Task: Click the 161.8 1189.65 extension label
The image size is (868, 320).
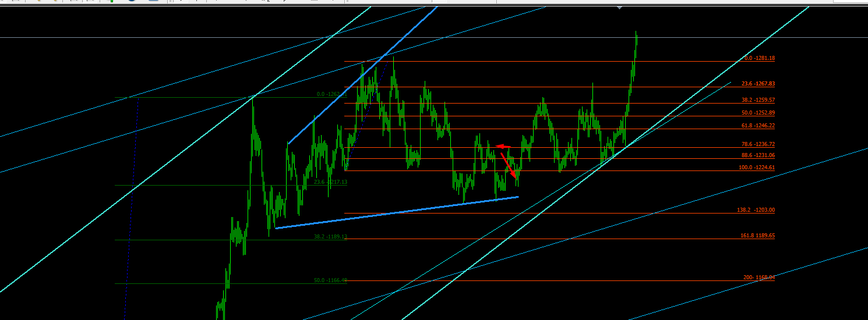Action: click(757, 236)
